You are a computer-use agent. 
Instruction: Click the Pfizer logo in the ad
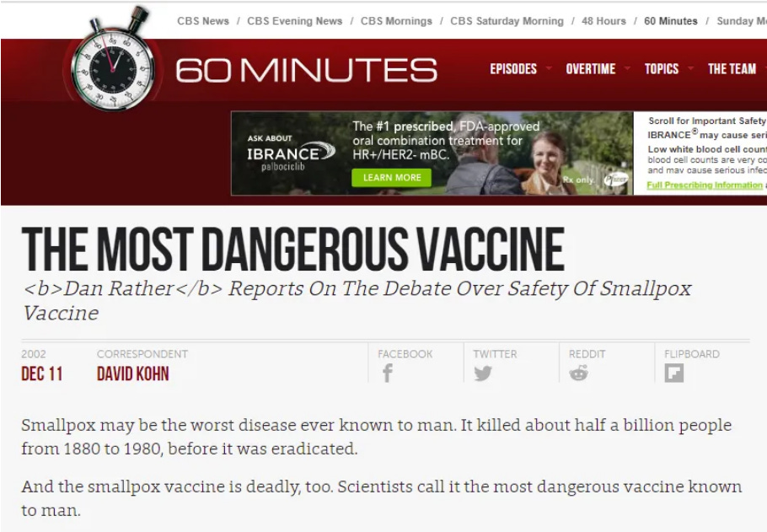[616, 180]
